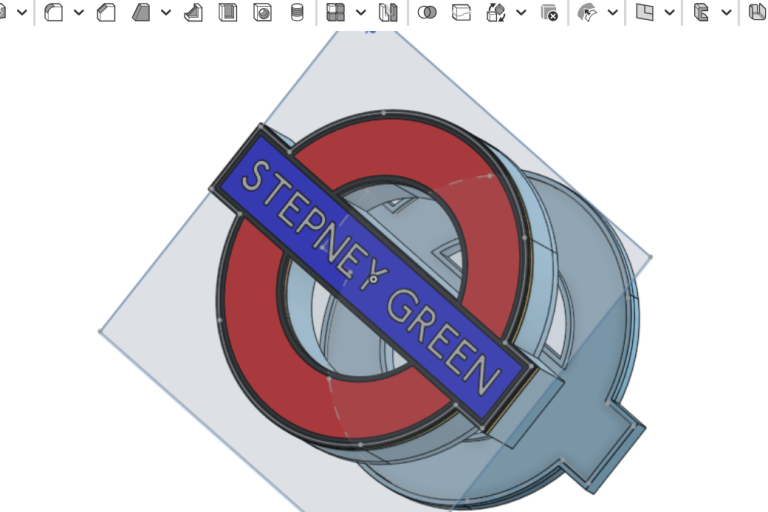Screen dimensions: 768x512
Task: Select the Modify fillet tool
Action: [x=587, y=12]
